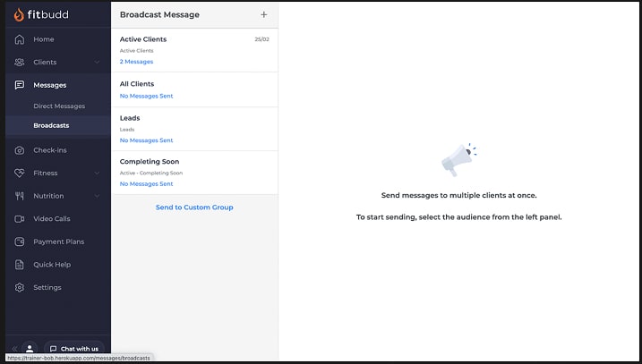The image size is (642, 364).
Task: Click No Messages Sent under Leads
Action: click(x=146, y=140)
